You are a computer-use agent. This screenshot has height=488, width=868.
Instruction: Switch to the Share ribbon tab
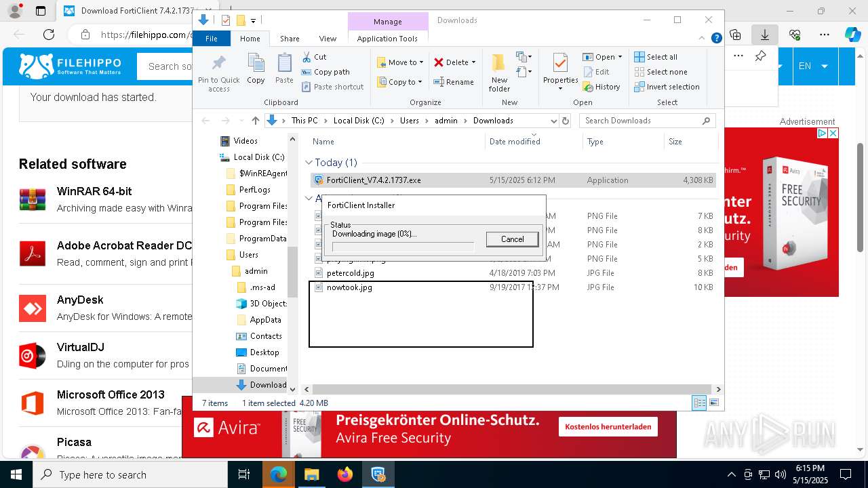tap(290, 39)
